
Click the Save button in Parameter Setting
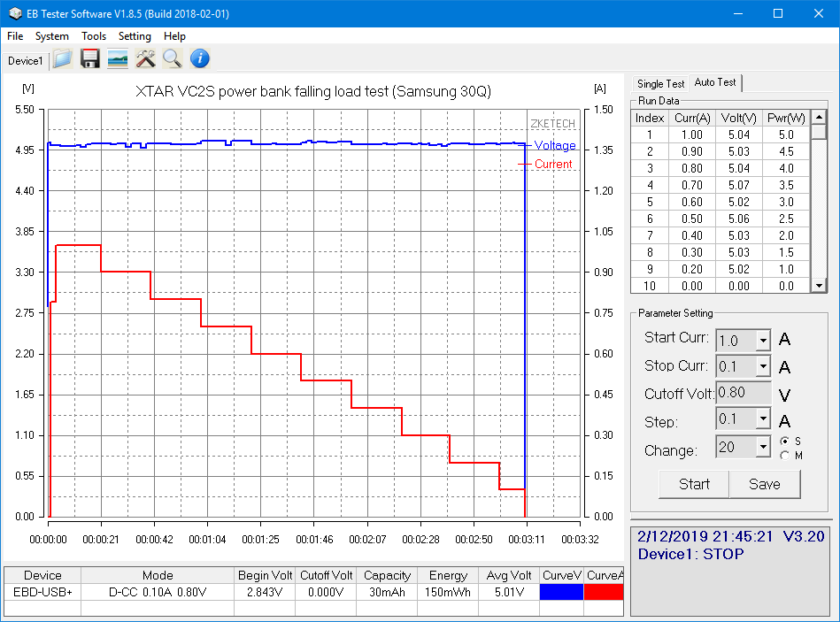(x=765, y=485)
